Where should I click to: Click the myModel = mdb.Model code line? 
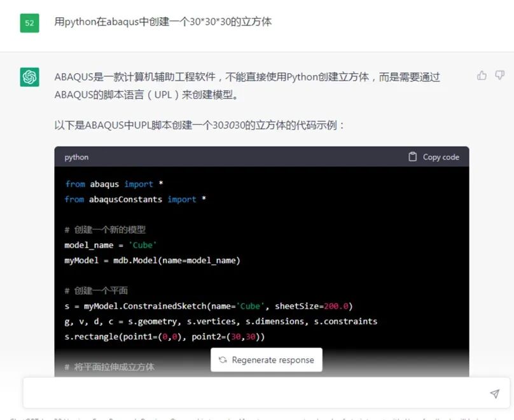point(152,260)
